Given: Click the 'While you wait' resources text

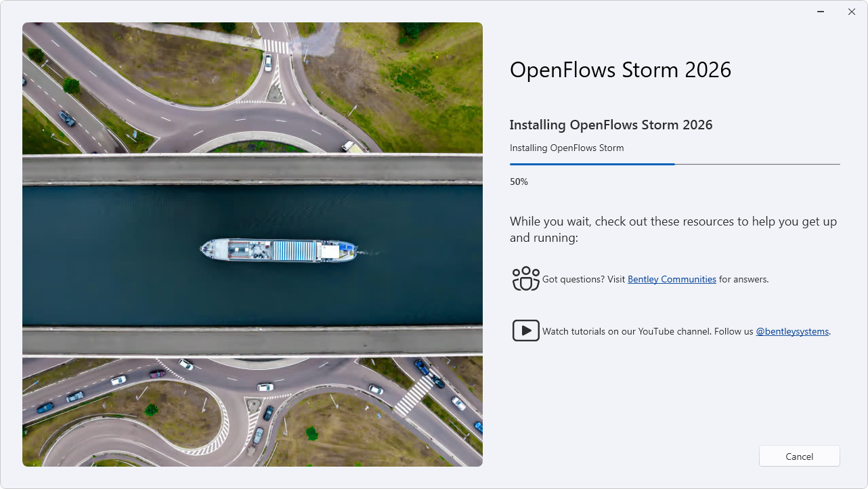Looking at the screenshot, I should (x=674, y=230).
